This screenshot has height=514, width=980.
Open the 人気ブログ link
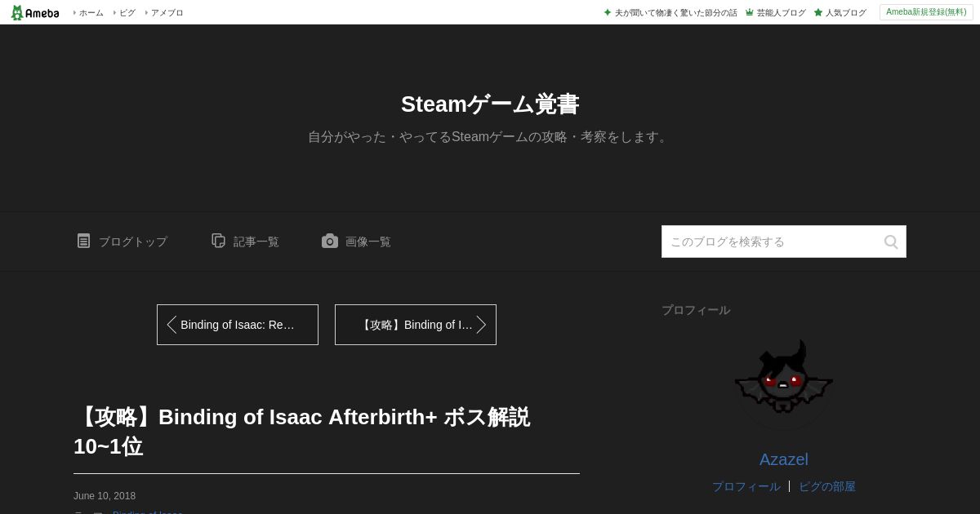click(x=845, y=13)
